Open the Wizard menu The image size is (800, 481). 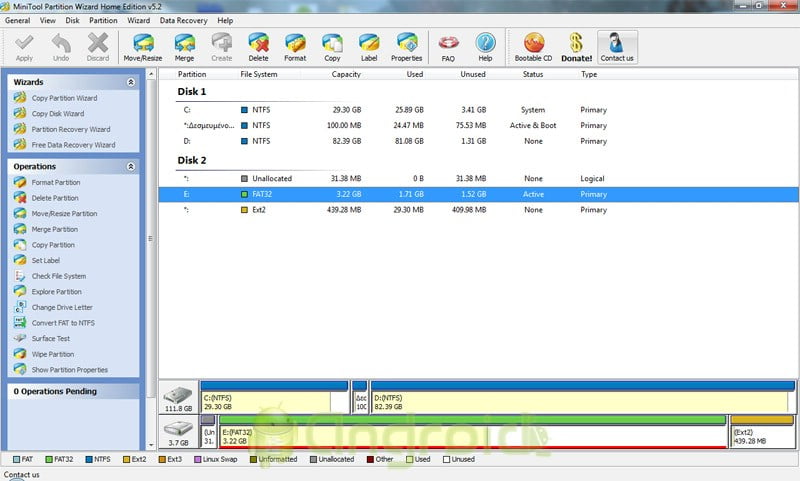[x=138, y=20]
